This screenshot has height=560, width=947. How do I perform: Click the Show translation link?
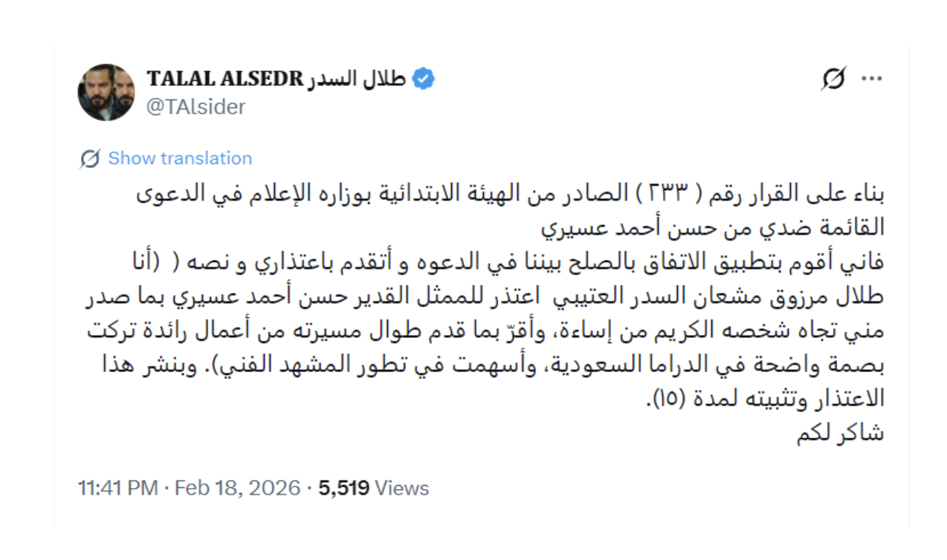coord(180,158)
